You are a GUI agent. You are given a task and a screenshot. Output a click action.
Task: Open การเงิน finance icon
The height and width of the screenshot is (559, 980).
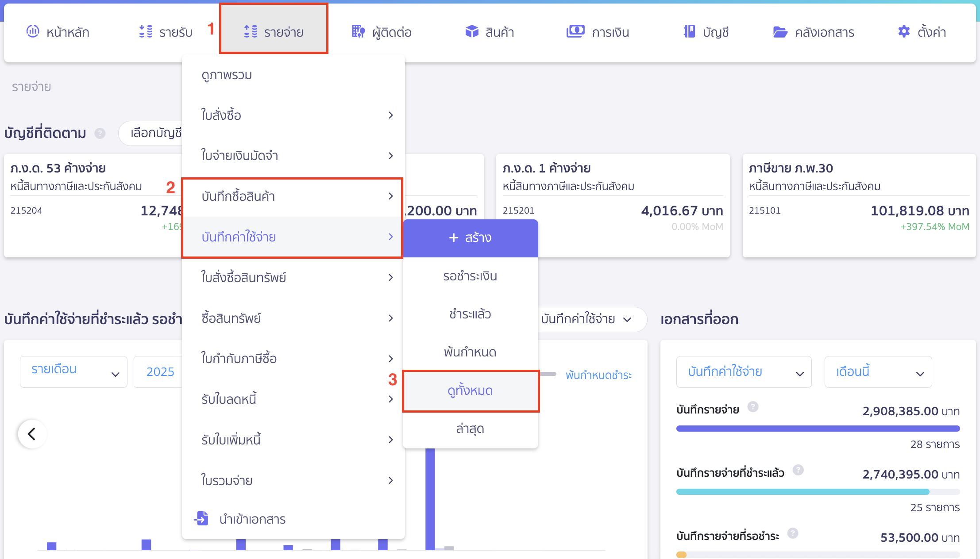point(575,31)
